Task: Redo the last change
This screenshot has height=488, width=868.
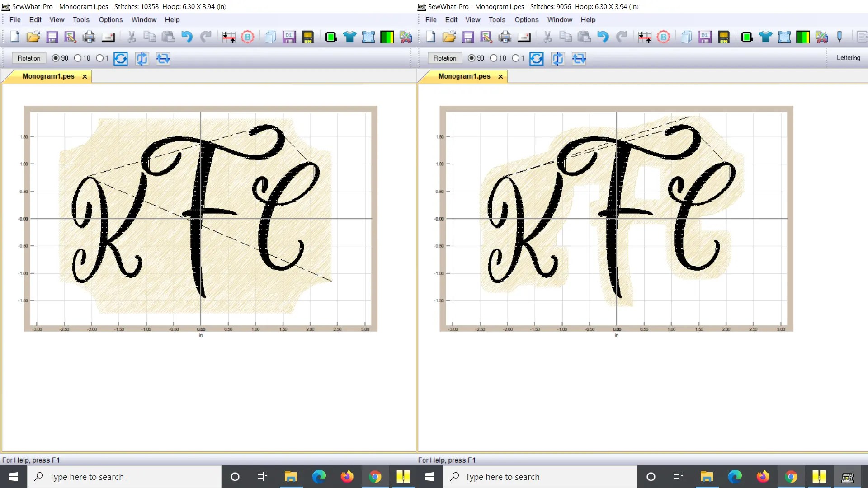Action: (206, 37)
